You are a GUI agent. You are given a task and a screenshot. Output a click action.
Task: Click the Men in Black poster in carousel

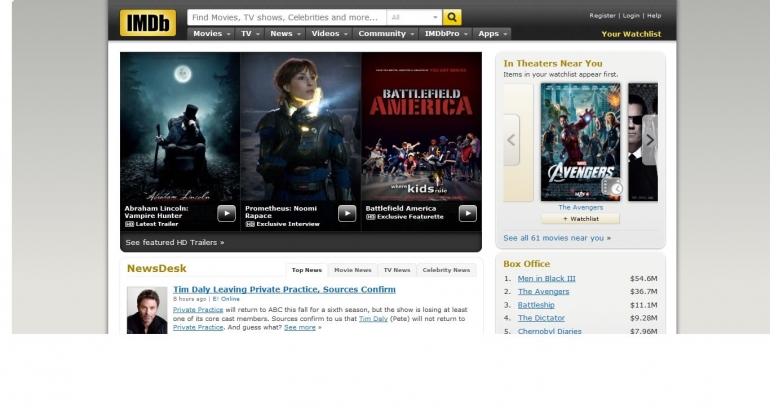[x=643, y=142]
